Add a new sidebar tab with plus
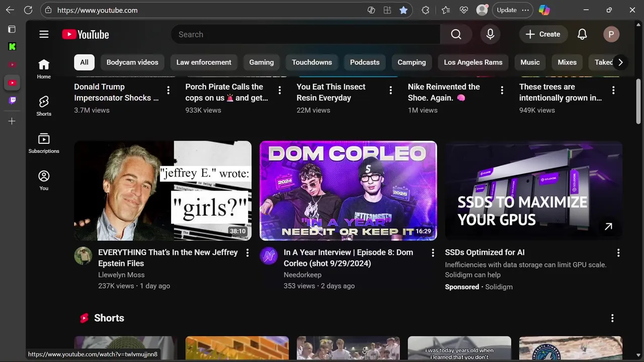The width and height of the screenshot is (644, 362). [x=12, y=121]
